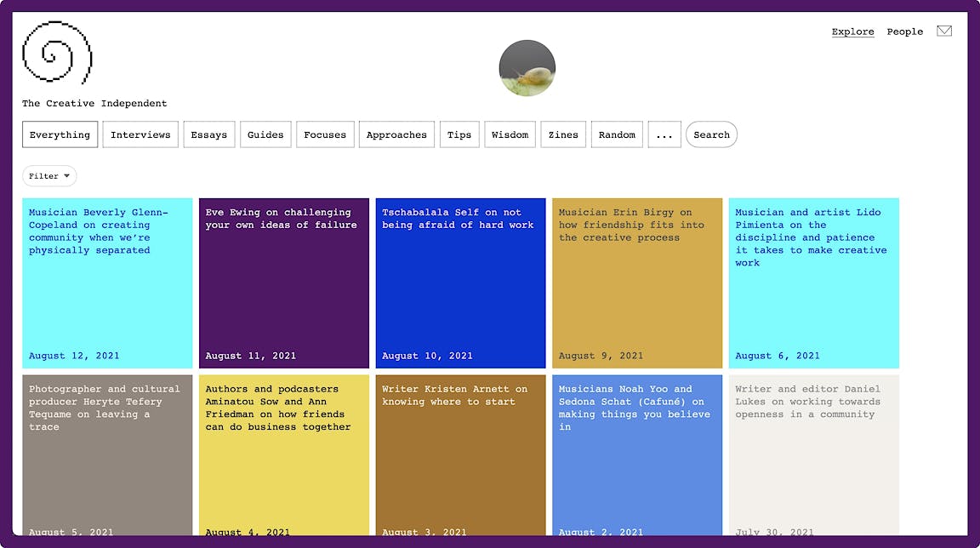980x548 pixels.
Task: Expand the Filter dropdown
Action: 49,176
